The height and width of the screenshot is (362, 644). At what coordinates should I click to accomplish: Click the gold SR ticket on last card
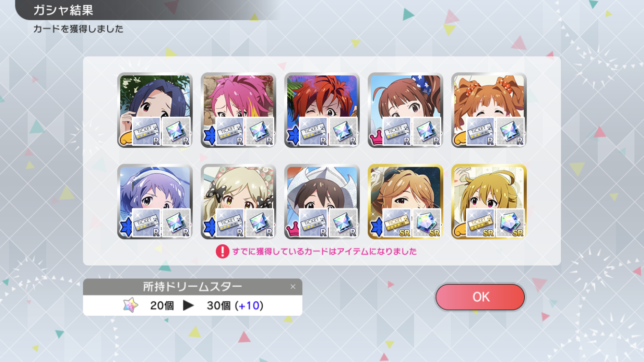[480, 222]
